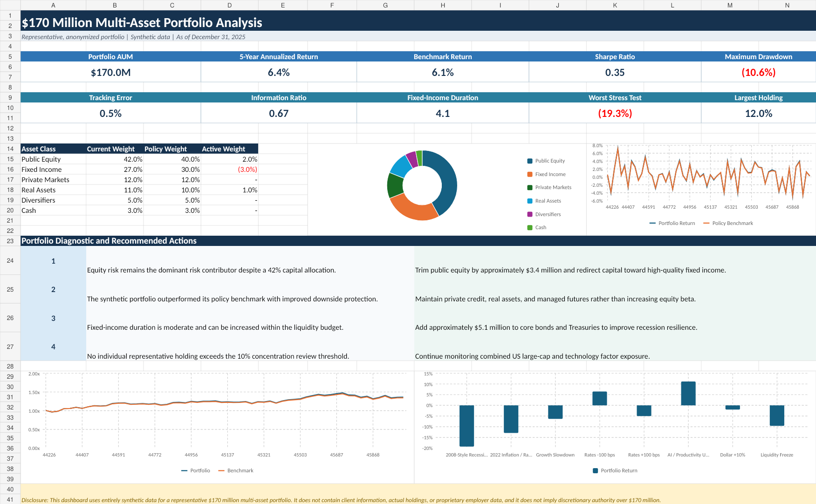816x504 pixels.
Task: Select the Real Assets row label
Action: [x=53, y=190]
